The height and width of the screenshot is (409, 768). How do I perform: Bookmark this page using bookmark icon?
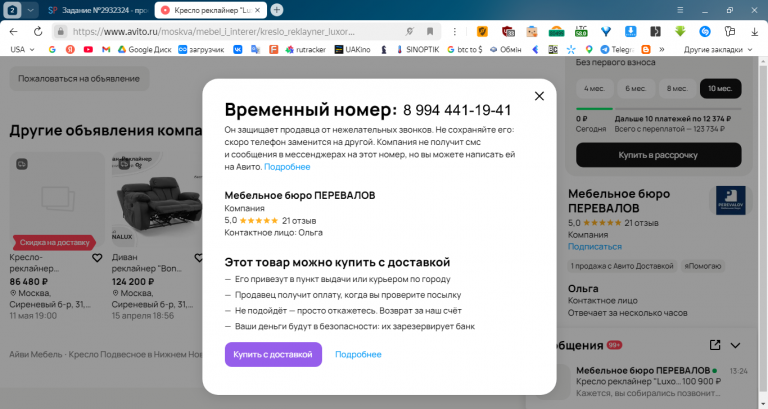click(430, 31)
